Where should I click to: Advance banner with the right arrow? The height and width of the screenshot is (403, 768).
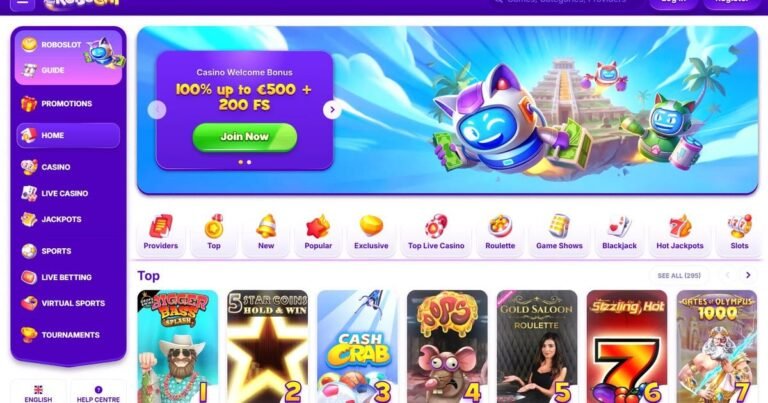(332, 110)
